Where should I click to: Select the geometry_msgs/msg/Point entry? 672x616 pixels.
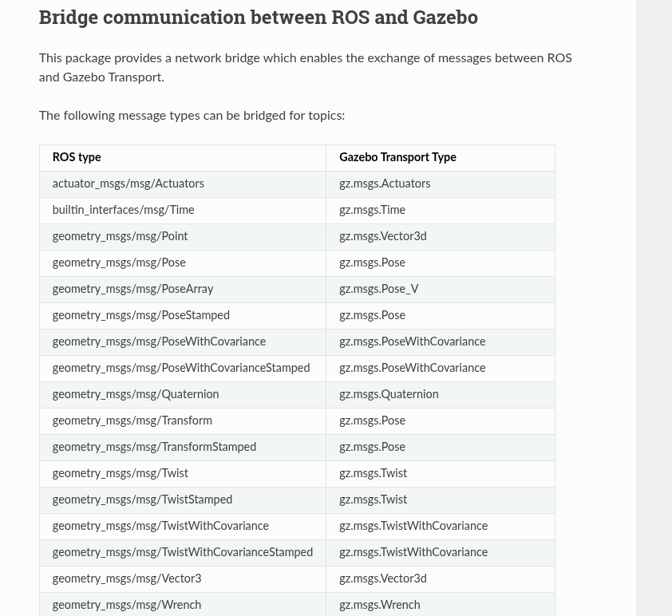120,236
